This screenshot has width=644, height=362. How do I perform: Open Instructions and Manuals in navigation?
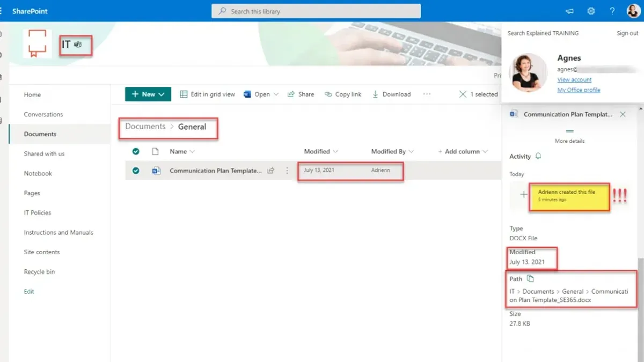point(58,232)
